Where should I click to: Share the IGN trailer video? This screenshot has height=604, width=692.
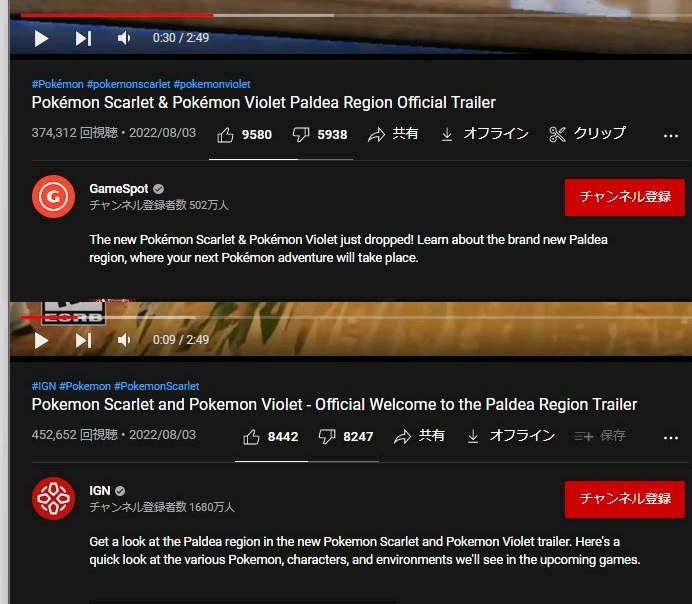[x=419, y=436]
